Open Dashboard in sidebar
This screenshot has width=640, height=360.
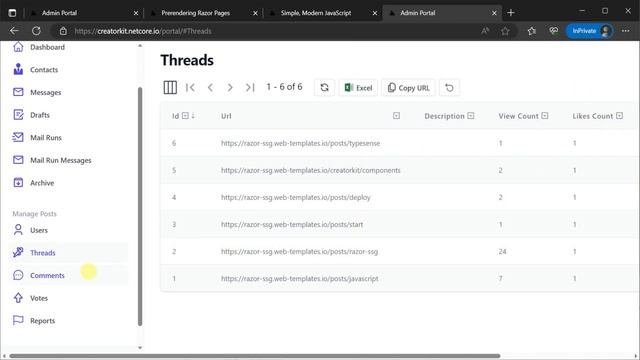(x=47, y=47)
